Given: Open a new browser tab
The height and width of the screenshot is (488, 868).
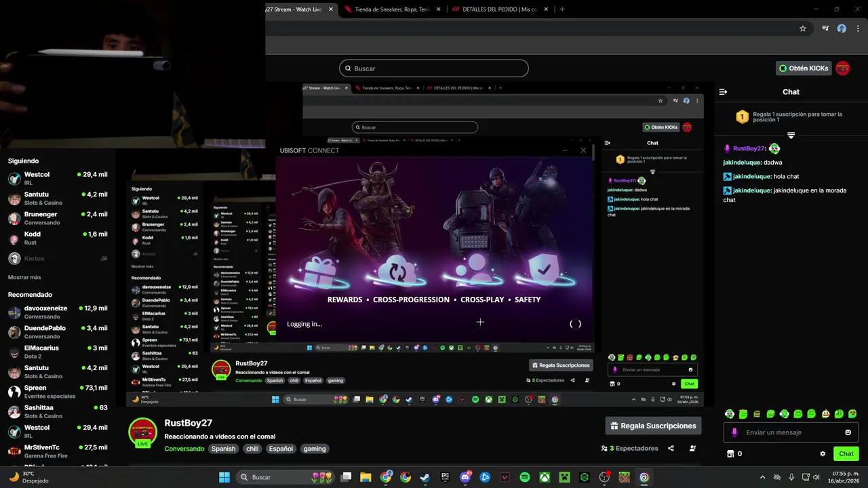Looking at the screenshot, I should [562, 9].
